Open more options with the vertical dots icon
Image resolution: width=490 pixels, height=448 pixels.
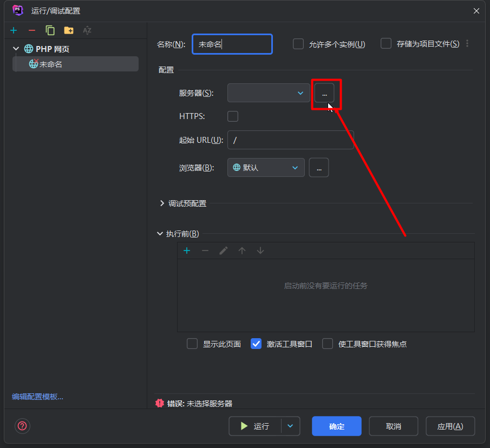pos(467,43)
